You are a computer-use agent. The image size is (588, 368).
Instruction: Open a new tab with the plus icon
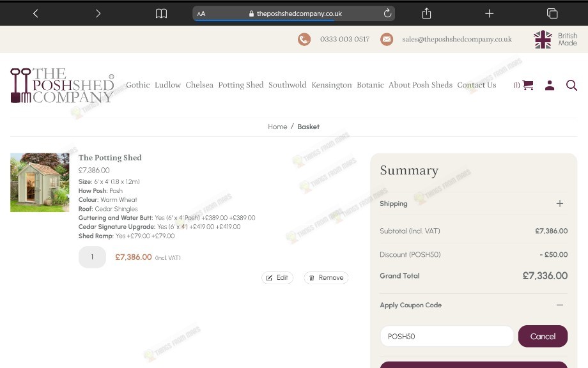(x=490, y=13)
